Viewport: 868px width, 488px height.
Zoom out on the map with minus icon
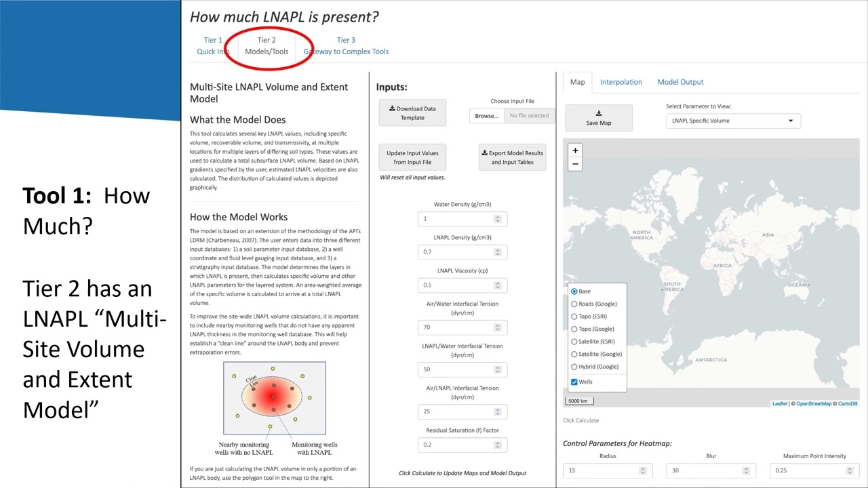pyautogui.click(x=575, y=164)
